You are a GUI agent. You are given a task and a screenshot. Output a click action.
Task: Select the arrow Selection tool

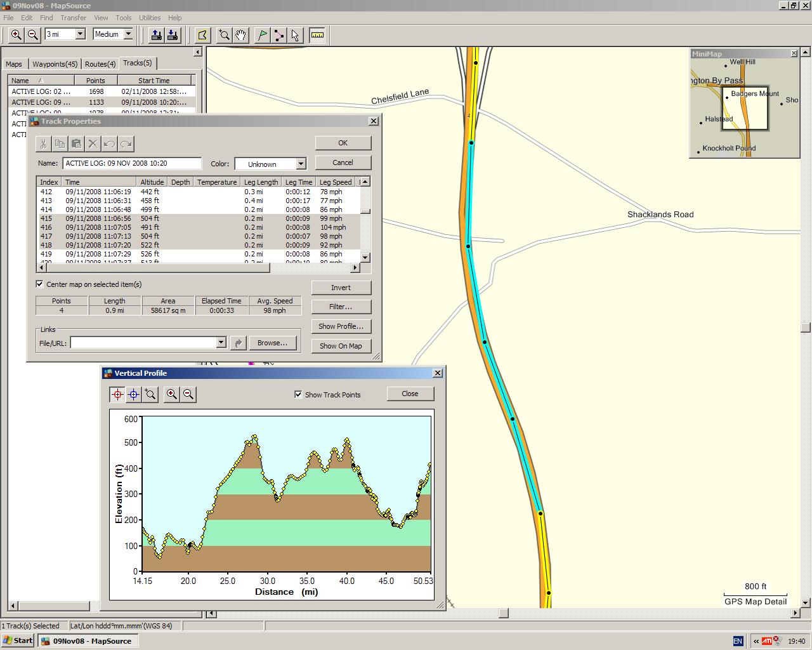296,35
